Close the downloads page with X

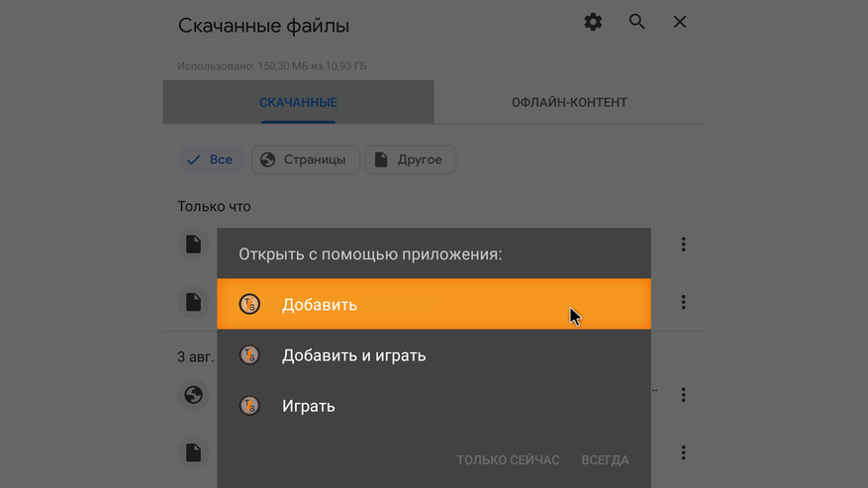680,22
